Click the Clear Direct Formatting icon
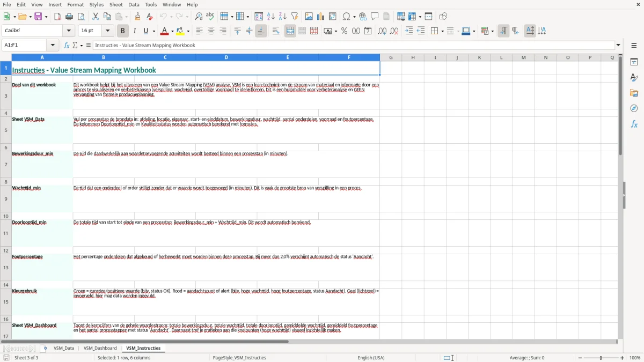Image resolution: width=644 pixels, height=362 pixels. pyautogui.click(x=150, y=17)
